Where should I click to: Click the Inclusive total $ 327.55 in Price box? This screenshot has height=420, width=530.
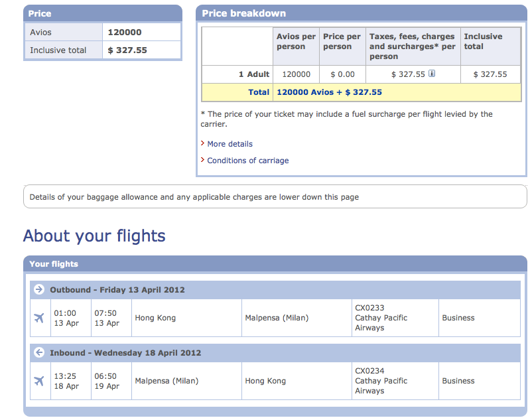click(127, 50)
